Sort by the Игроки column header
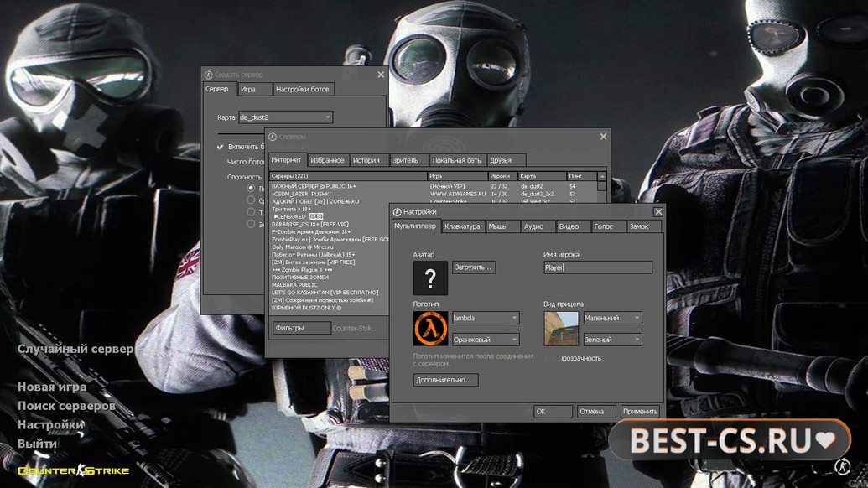 click(502, 176)
